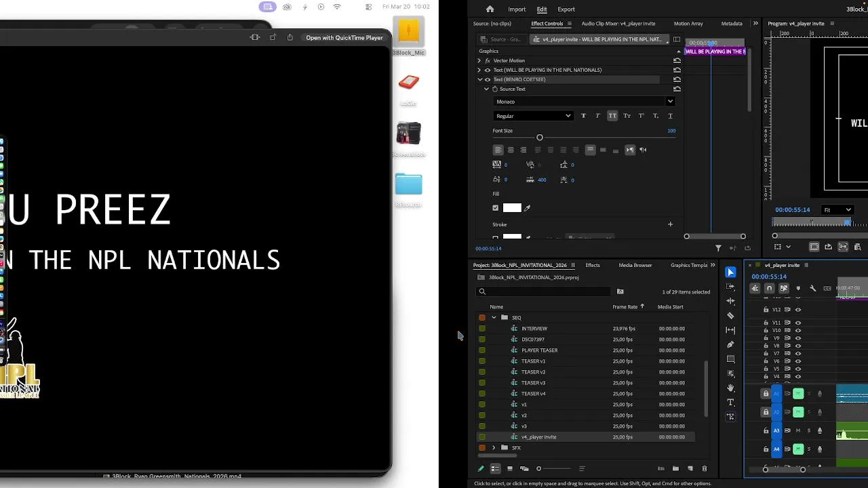Screen dimensions: 868x488
Task: Add a new stroke with plus button
Action: coord(670,224)
